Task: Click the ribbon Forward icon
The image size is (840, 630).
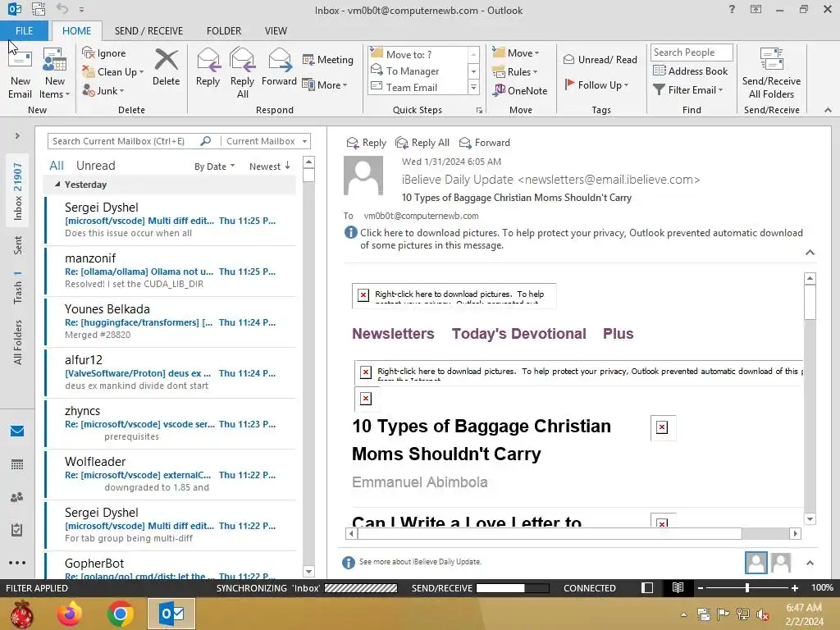Action: [279, 67]
